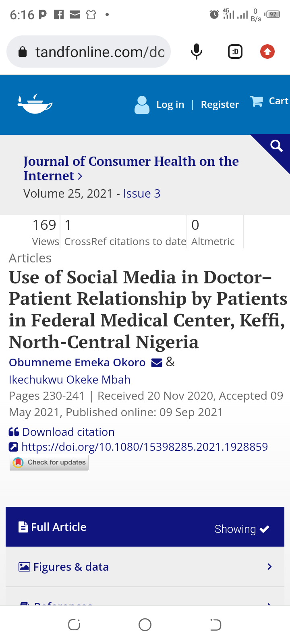This screenshot has height=644, width=290.
Task: Open the Issue 3 link
Action: click(141, 194)
